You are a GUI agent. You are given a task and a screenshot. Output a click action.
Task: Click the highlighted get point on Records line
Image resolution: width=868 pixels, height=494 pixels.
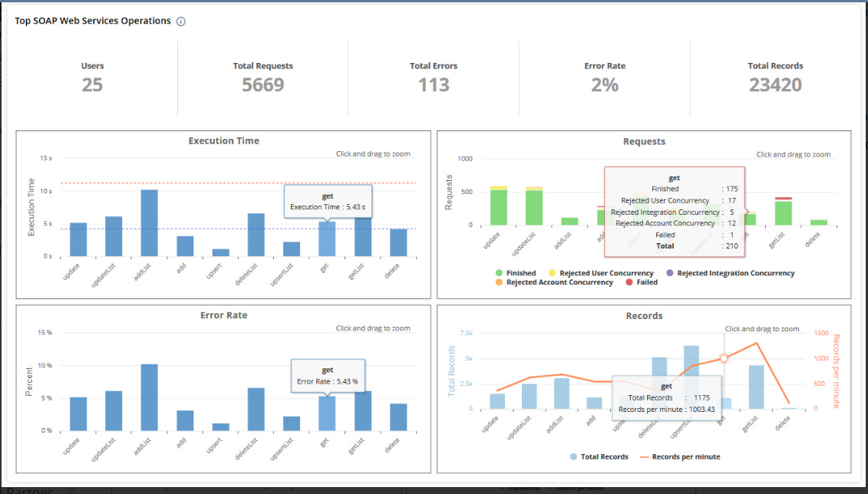722,358
